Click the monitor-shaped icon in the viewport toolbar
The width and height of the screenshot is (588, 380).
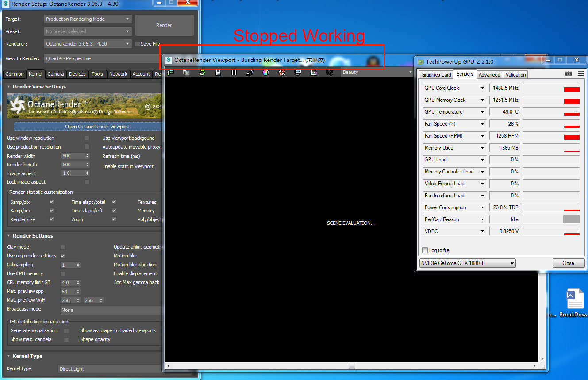[298, 72]
